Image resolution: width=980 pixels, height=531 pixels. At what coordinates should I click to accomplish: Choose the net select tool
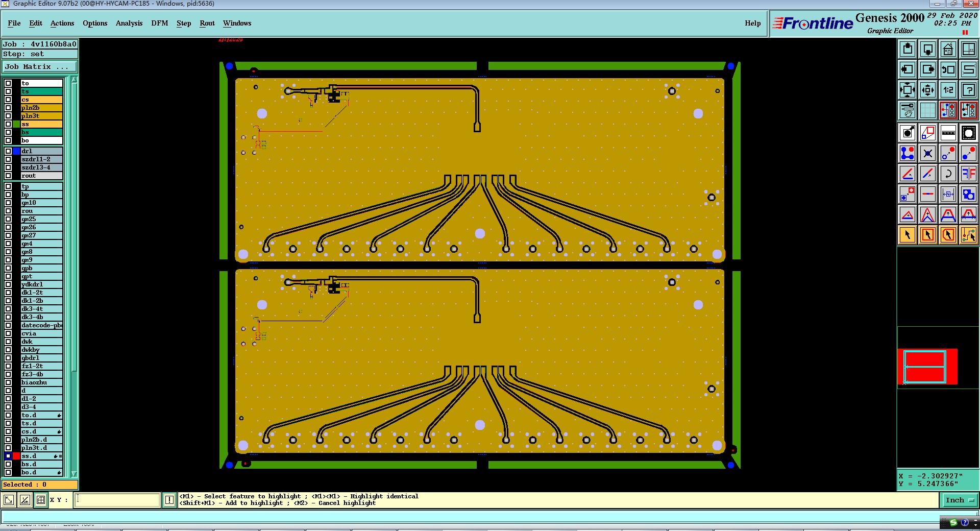coord(969,235)
